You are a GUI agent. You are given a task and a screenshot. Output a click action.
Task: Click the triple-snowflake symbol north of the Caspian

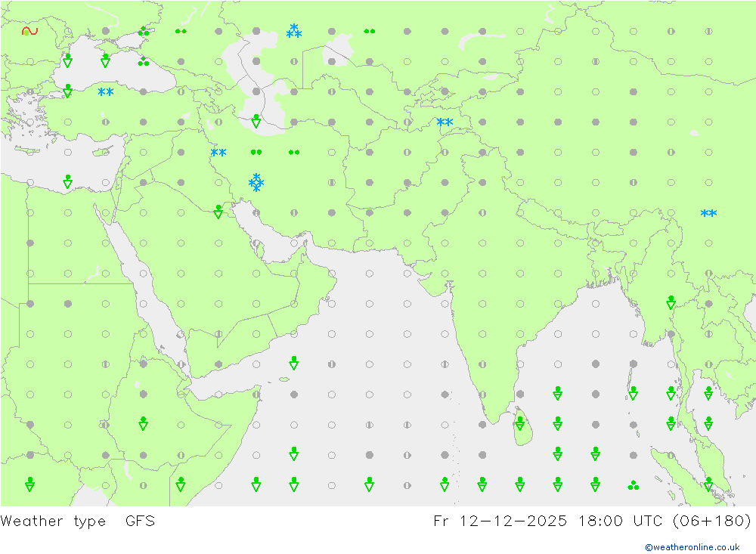[x=294, y=31]
